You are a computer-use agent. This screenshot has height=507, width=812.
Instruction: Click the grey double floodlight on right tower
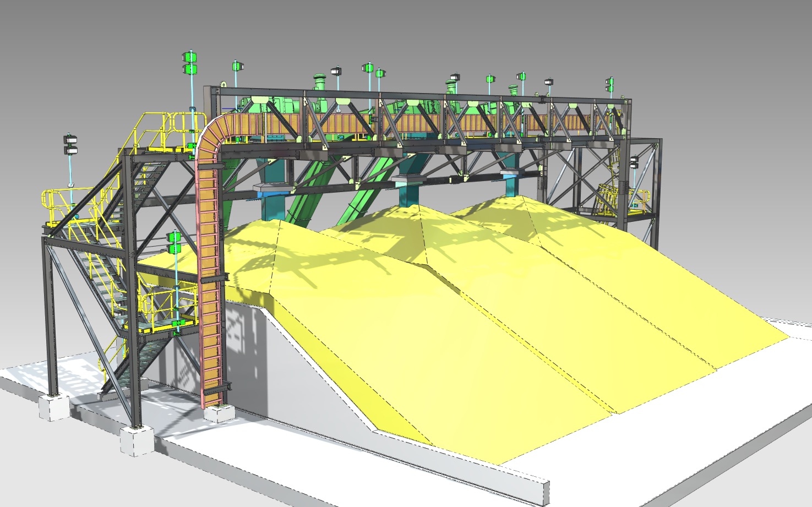click(634, 162)
